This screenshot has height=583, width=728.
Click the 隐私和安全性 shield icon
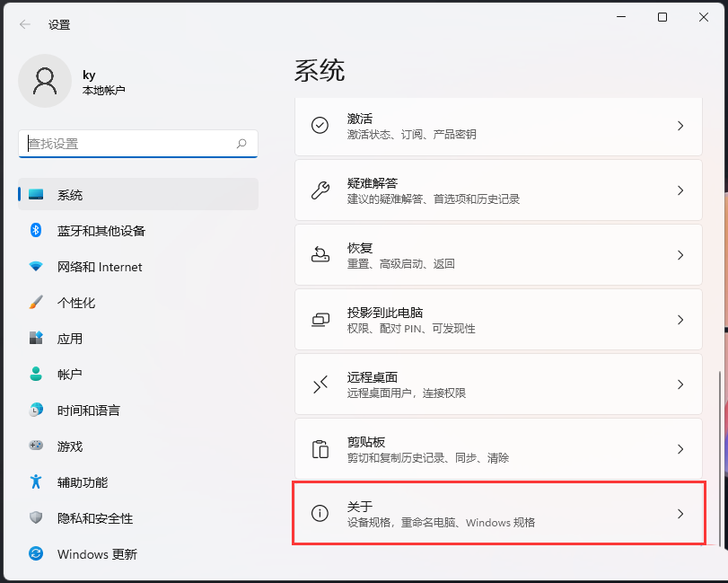(34, 518)
